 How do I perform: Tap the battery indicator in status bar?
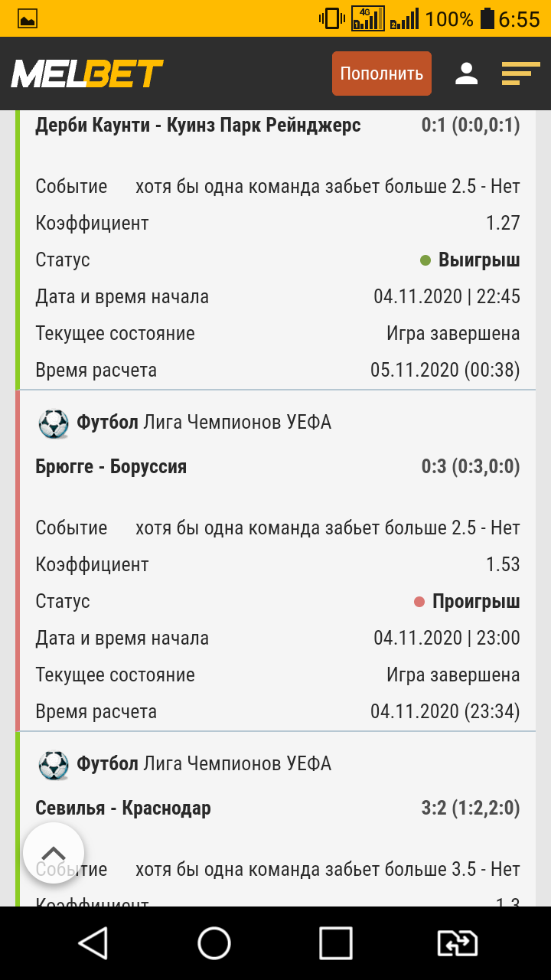pyautogui.click(x=487, y=18)
